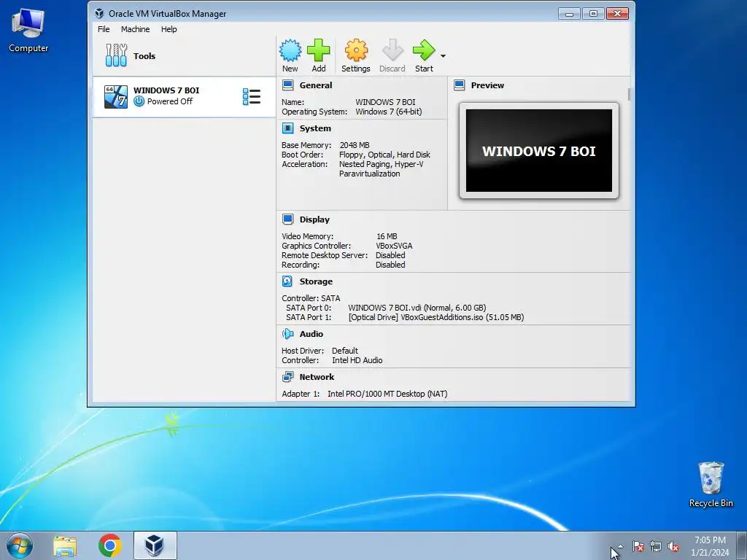Open the Audio settings heading link
This screenshot has width=747, height=560.
pos(311,334)
